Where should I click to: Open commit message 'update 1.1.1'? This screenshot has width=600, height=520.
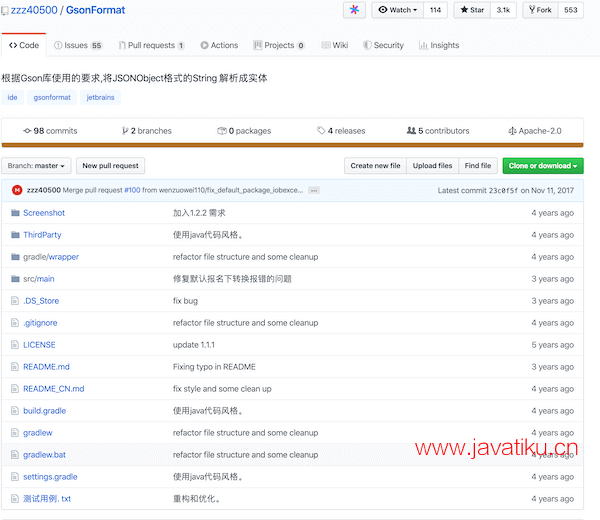pos(194,345)
